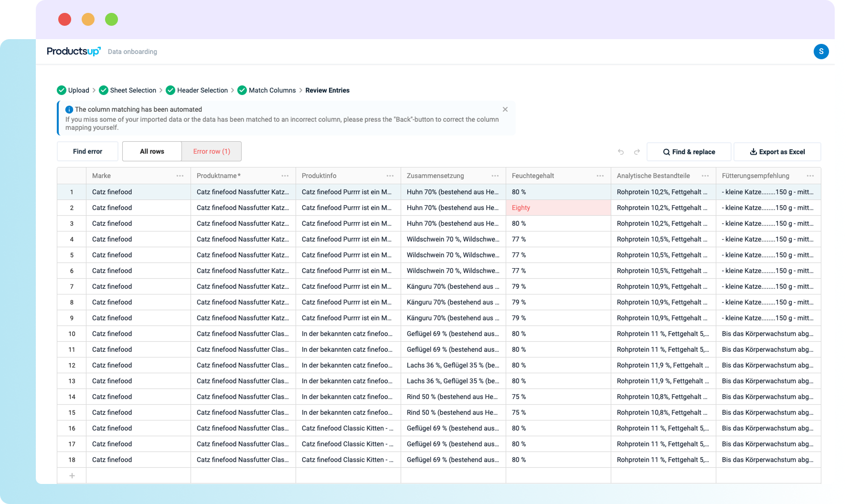Click the blue info icon in banner
The width and height of the screenshot is (850, 504).
tap(69, 110)
